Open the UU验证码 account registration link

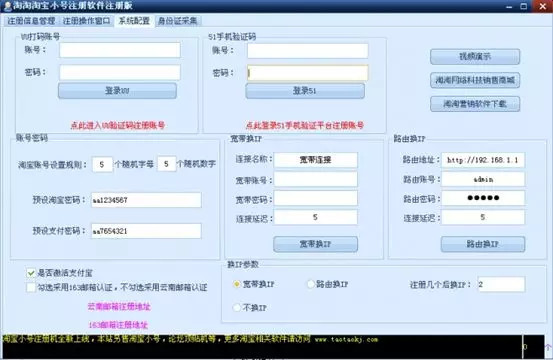click(117, 125)
